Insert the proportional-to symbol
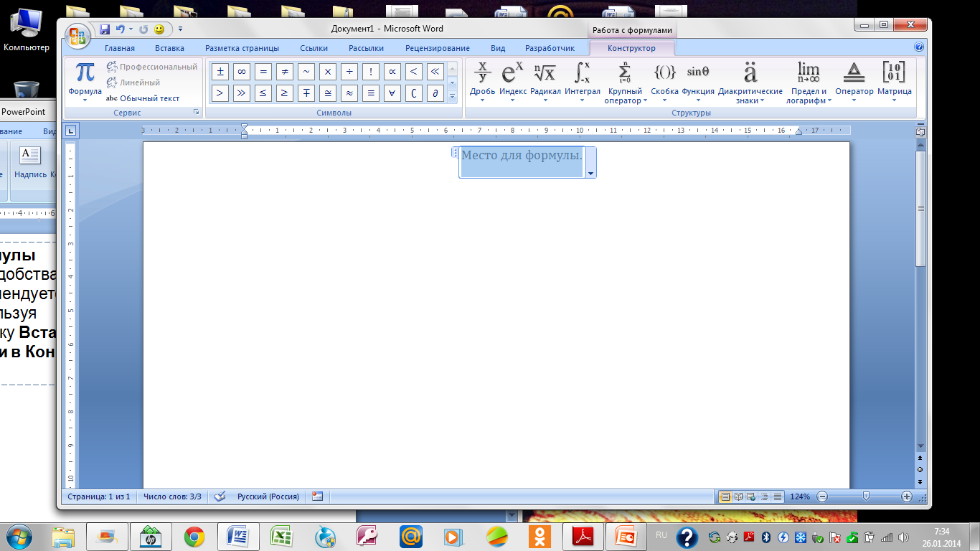This screenshot has height=551, width=980. 392,71
